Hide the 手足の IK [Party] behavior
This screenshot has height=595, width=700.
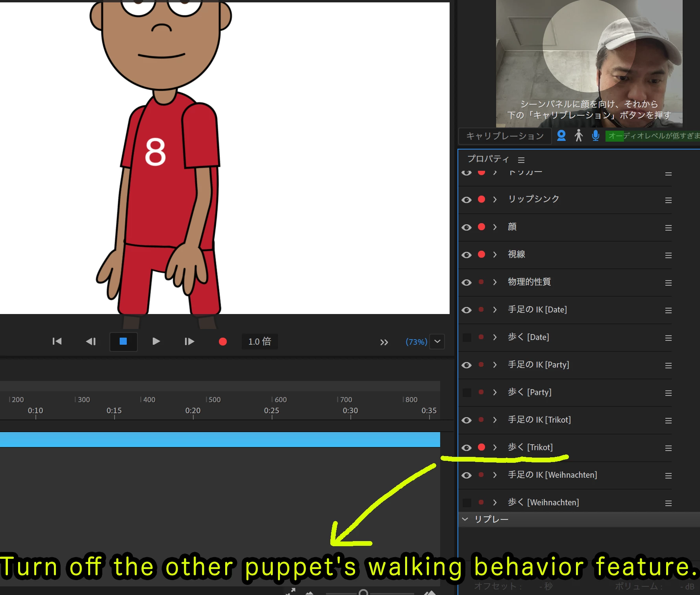[467, 365]
